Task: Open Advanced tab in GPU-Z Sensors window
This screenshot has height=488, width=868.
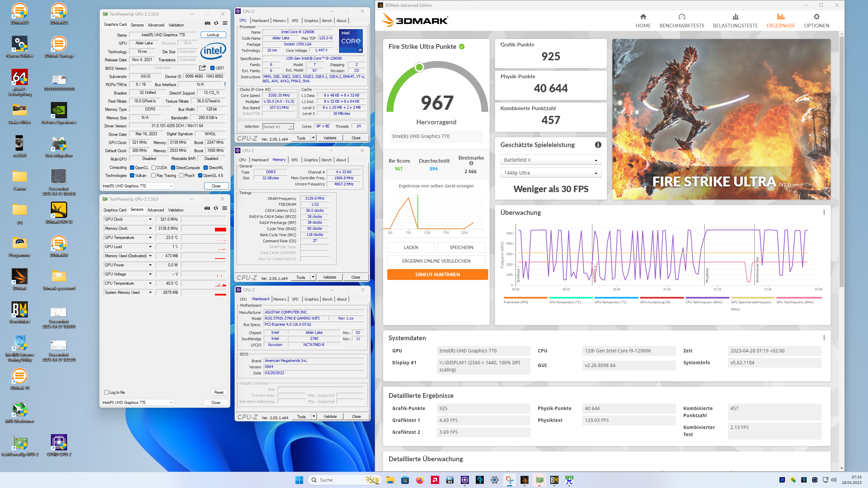Action: [156, 210]
